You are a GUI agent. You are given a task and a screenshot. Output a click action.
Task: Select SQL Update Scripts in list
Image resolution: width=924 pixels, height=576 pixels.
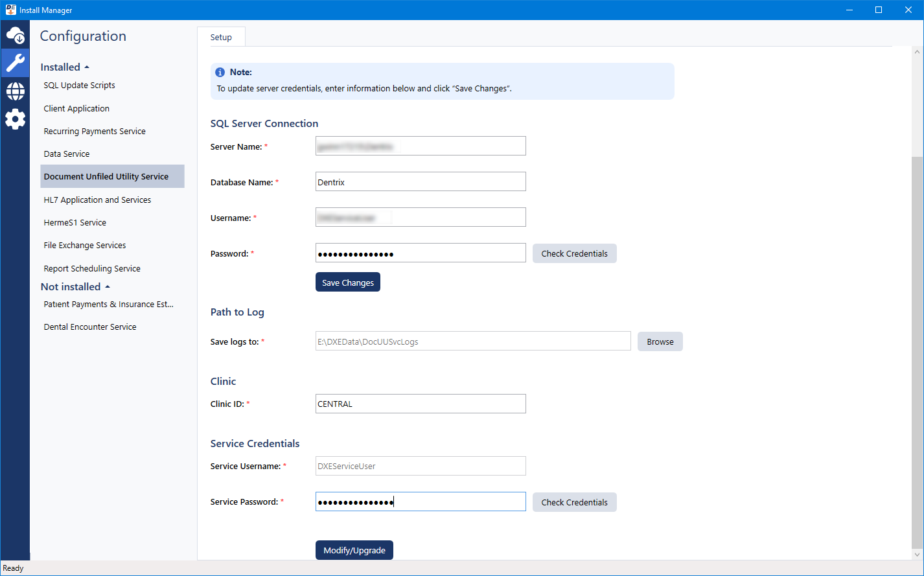click(x=79, y=86)
